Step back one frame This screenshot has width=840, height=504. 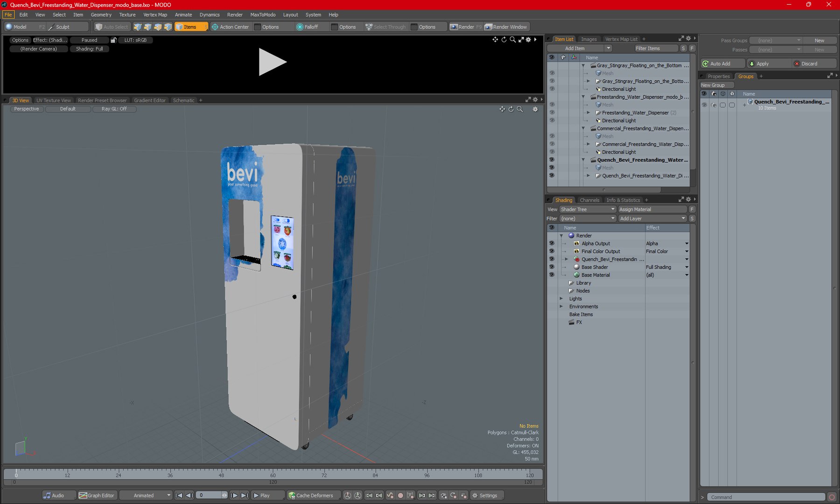[189, 496]
